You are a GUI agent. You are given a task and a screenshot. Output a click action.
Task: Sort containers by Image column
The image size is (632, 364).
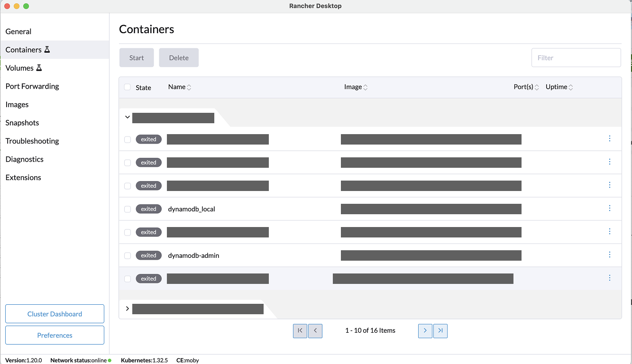[x=356, y=87]
